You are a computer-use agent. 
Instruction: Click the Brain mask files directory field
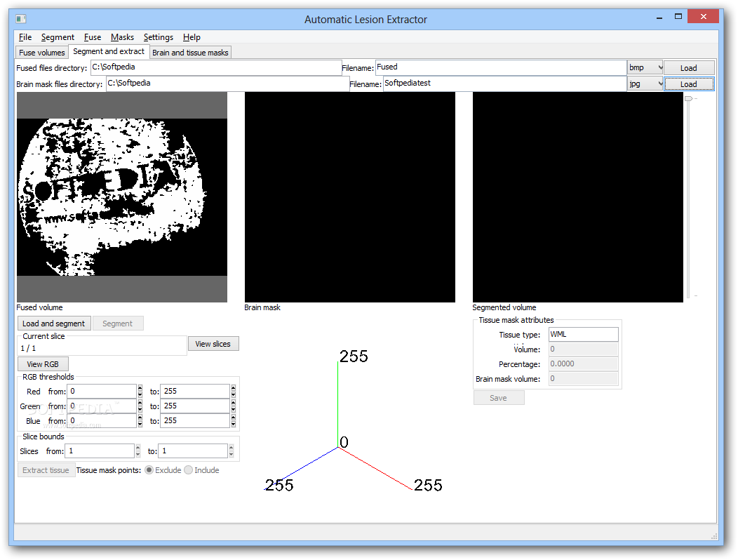[228, 84]
